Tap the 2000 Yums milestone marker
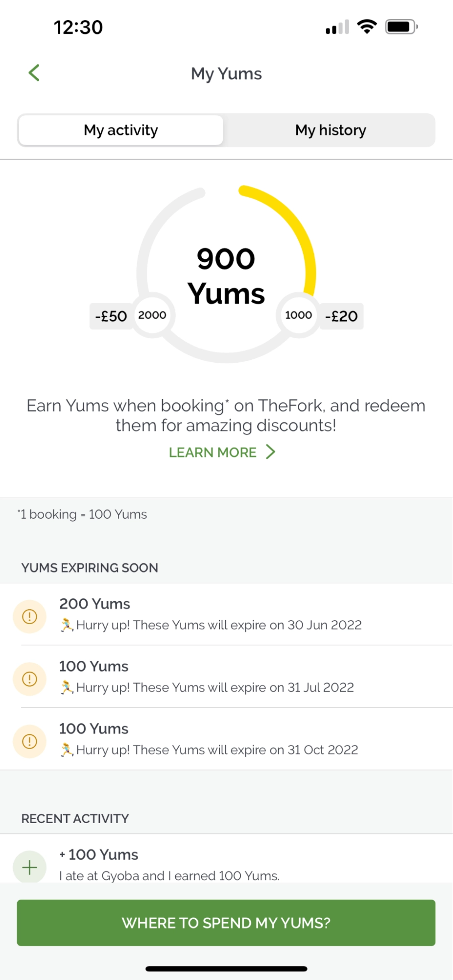The image size is (453, 980). (152, 315)
